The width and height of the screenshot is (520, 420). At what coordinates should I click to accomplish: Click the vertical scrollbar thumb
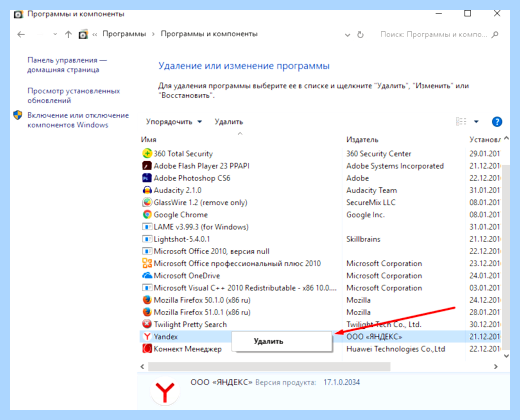[506, 257]
